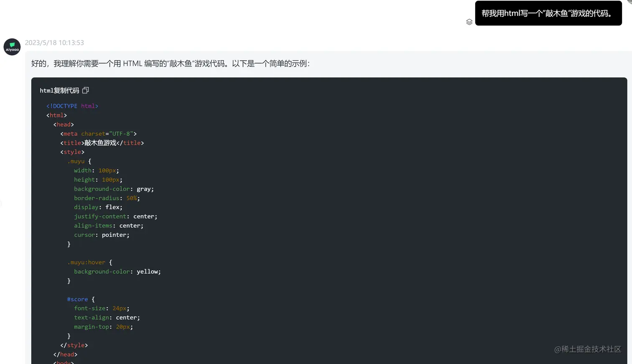
Task: Click the opening '<html>' tag line
Action: point(56,115)
